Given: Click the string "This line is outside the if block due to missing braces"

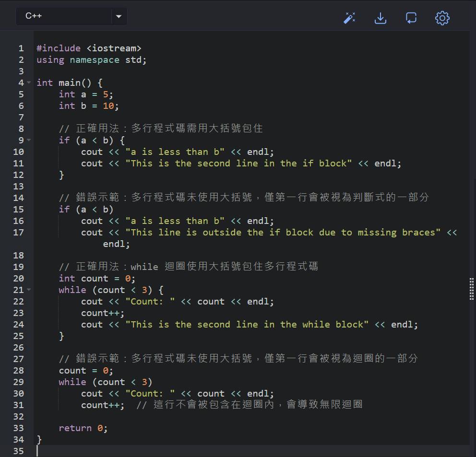Looking at the screenshot, I should tap(283, 233).
